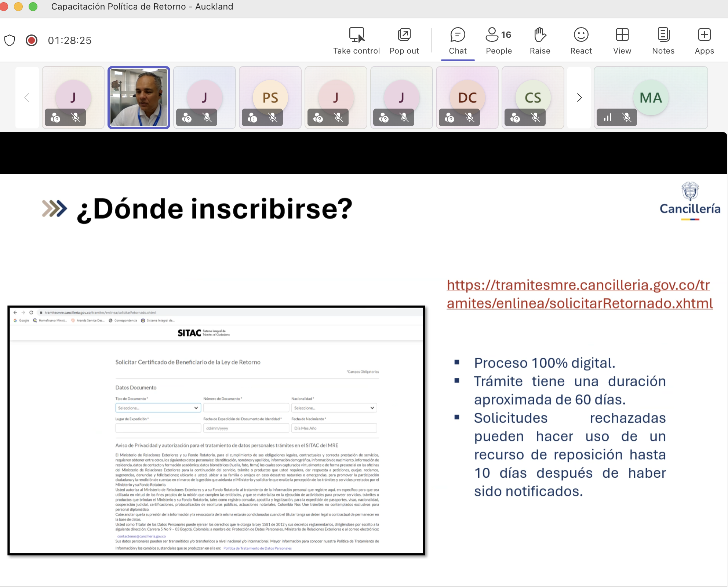Viewport: 728px width, 587px height.
Task: Click Fecha de Expedición date field
Action: click(x=246, y=428)
